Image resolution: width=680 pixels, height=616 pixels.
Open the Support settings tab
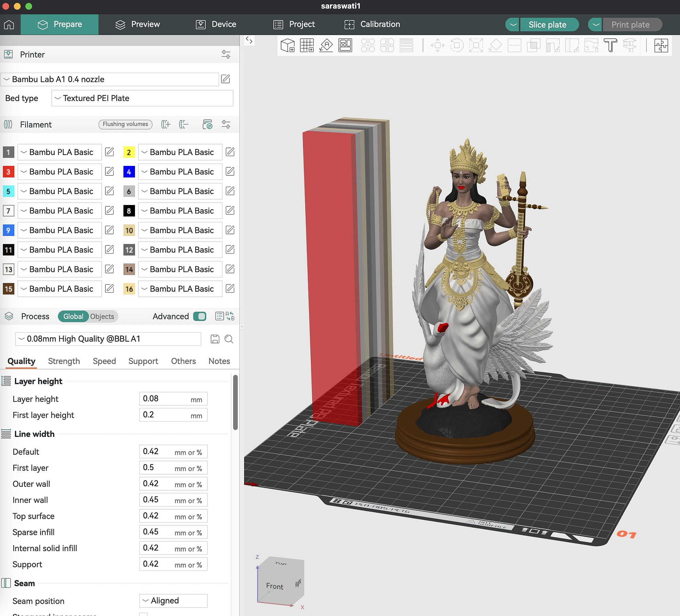click(143, 361)
